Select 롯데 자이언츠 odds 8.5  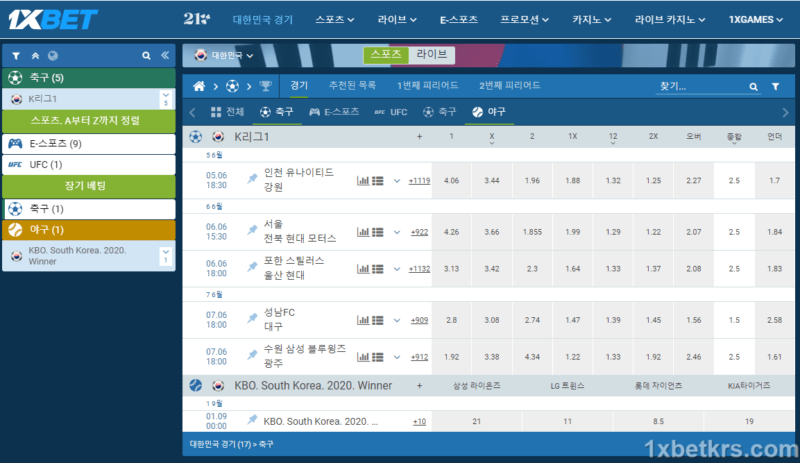pos(658,422)
